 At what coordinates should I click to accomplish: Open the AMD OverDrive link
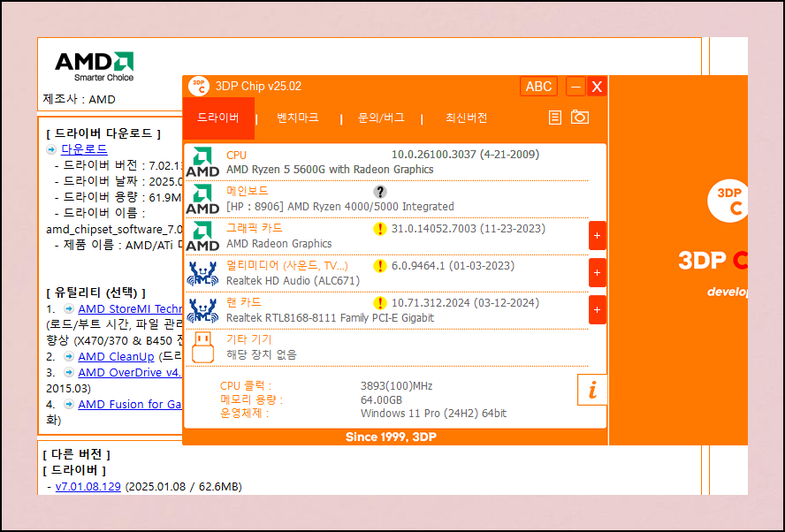pos(130,373)
